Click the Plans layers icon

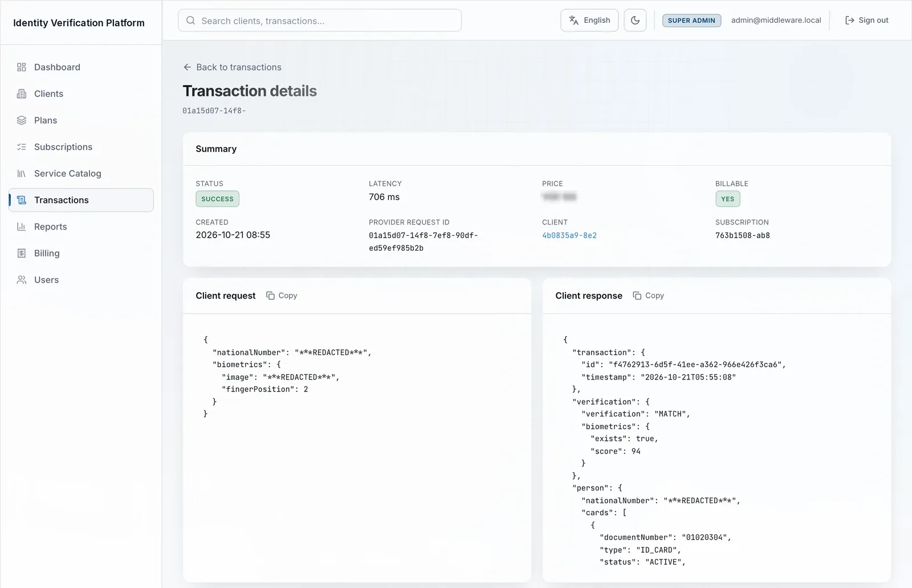click(22, 120)
